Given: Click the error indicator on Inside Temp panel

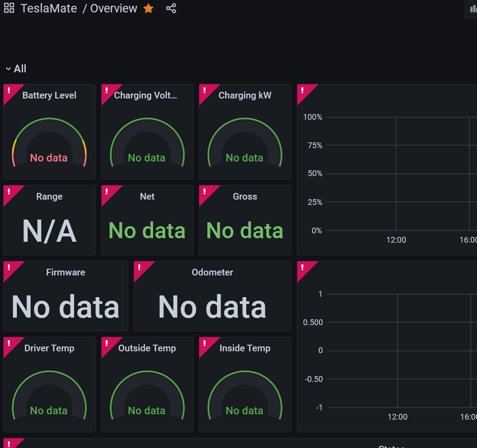Looking at the screenshot, I should 204,343.
